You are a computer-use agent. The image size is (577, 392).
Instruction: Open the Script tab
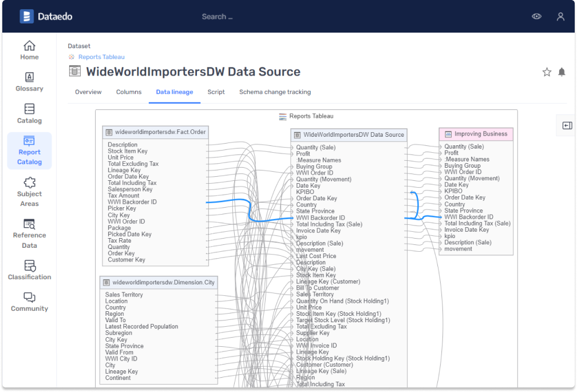[x=216, y=92]
